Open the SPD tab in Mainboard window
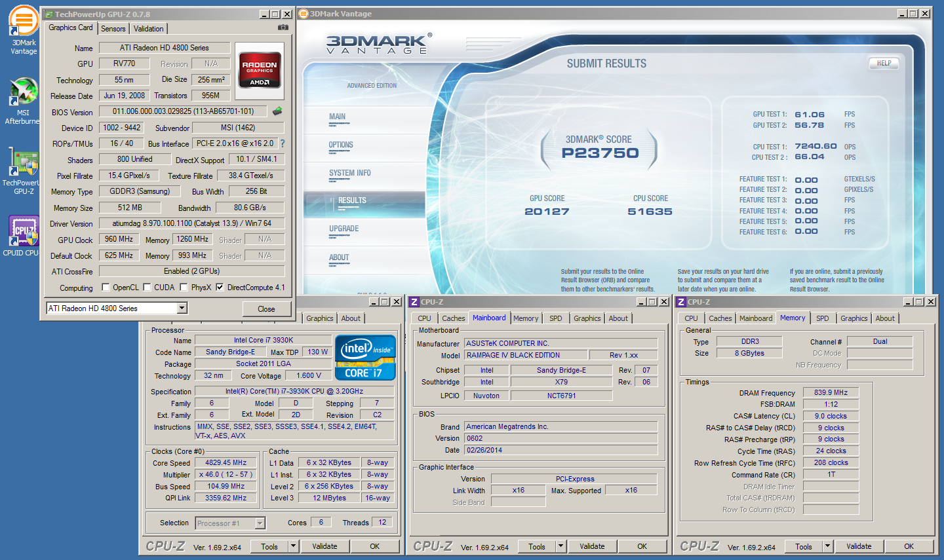The image size is (944, 560). point(555,318)
